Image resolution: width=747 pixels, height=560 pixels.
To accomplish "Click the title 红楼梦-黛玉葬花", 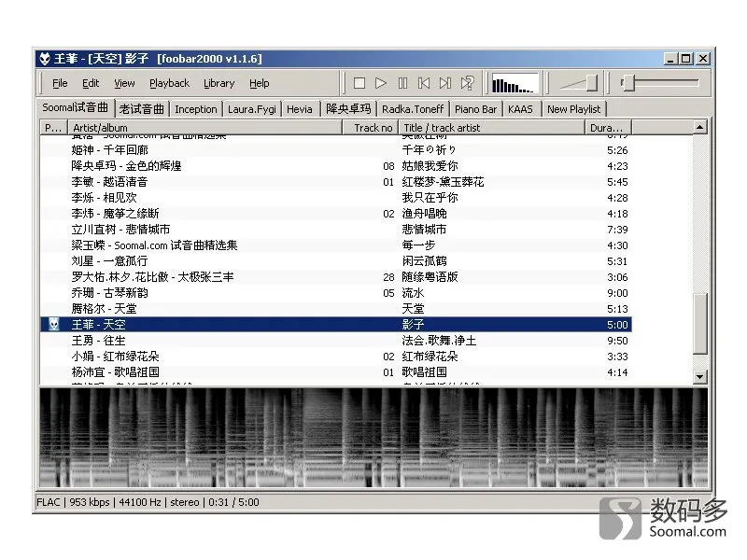I will click(x=443, y=182).
